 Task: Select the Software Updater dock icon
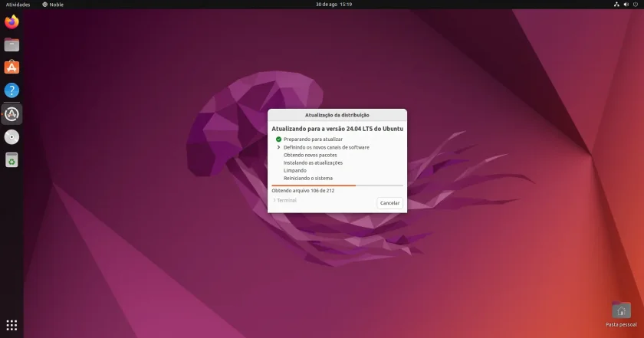11,114
